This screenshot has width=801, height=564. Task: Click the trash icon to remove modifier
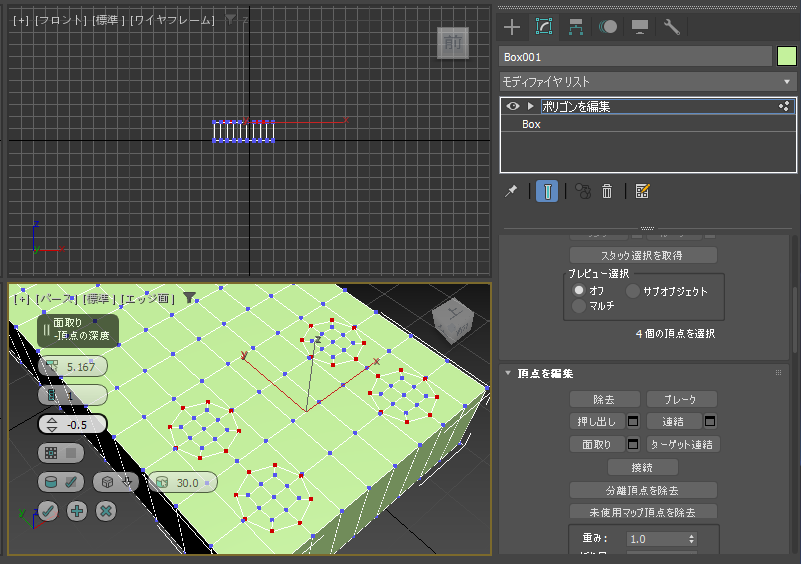tap(607, 191)
